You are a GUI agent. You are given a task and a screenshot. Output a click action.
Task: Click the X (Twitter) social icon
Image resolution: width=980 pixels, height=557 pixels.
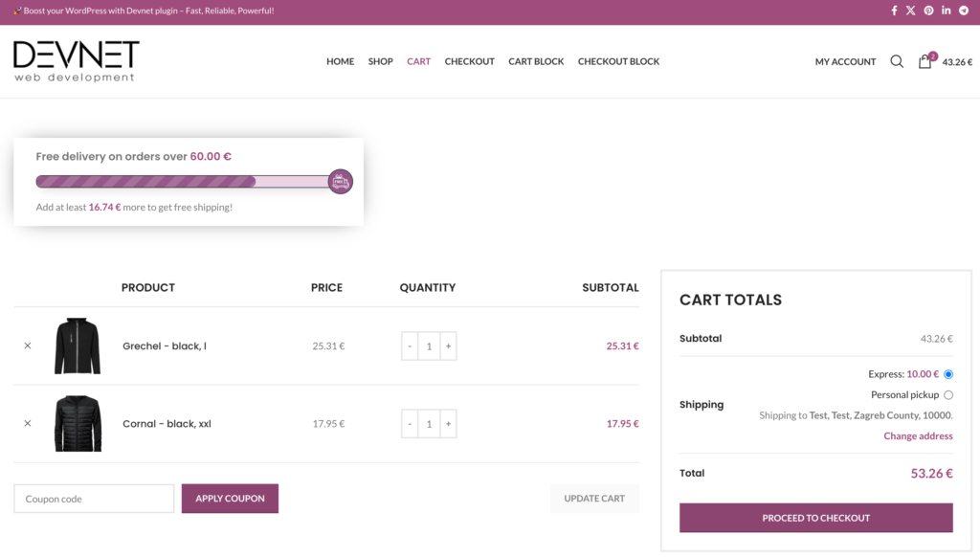[x=911, y=11]
